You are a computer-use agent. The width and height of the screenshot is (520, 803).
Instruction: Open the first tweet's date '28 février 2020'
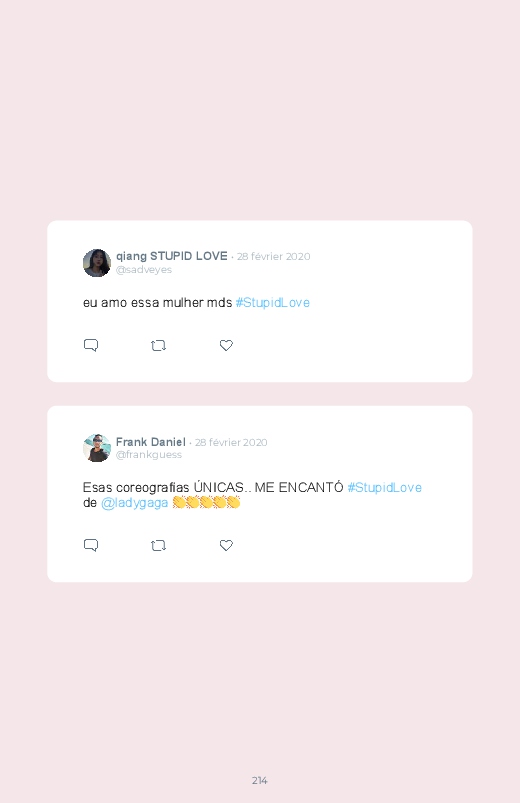click(274, 257)
